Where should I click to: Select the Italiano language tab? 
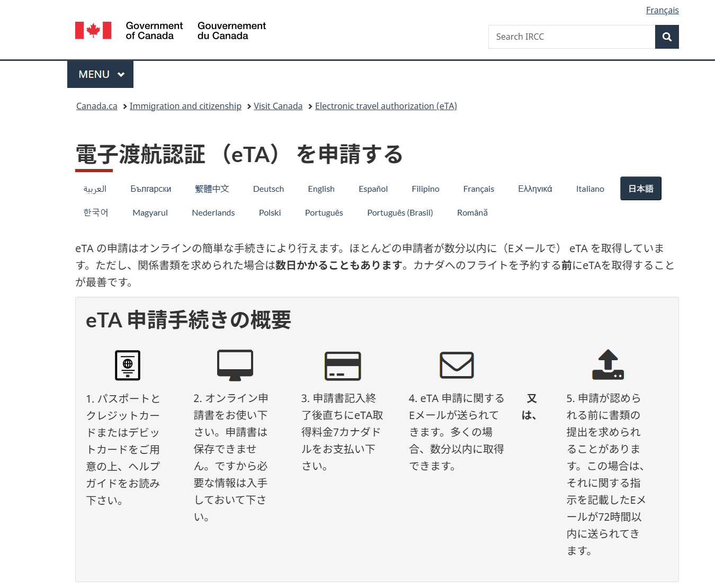pyautogui.click(x=590, y=189)
